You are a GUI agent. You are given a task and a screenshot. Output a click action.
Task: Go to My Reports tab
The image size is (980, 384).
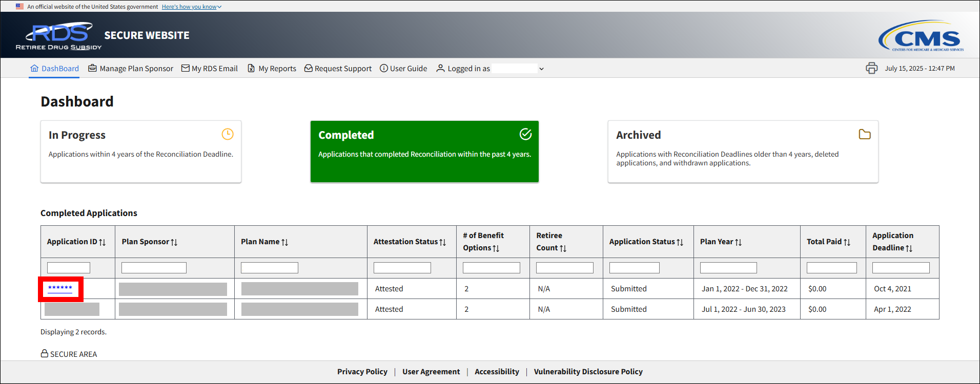coord(272,69)
